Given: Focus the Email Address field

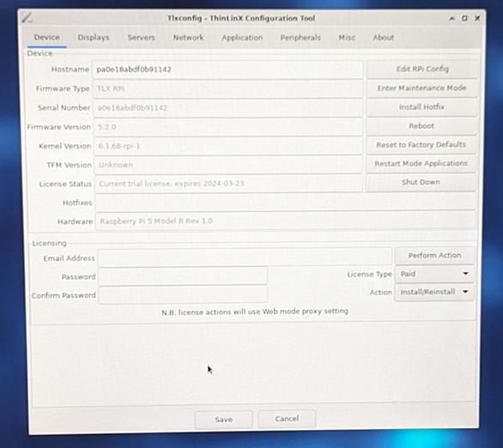Looking at the screenshot, I should point(245,257).
